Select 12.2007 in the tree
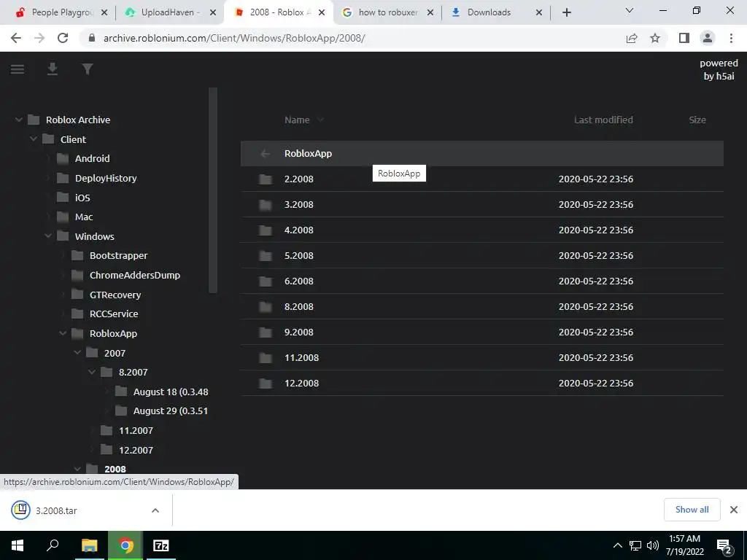The height and width of the screenshot is (560, 747). [136, 450]
